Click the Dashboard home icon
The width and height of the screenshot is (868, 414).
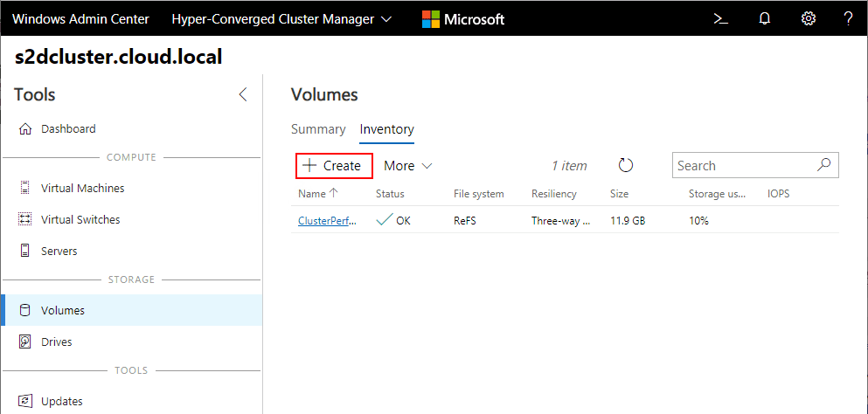(24, 129)
